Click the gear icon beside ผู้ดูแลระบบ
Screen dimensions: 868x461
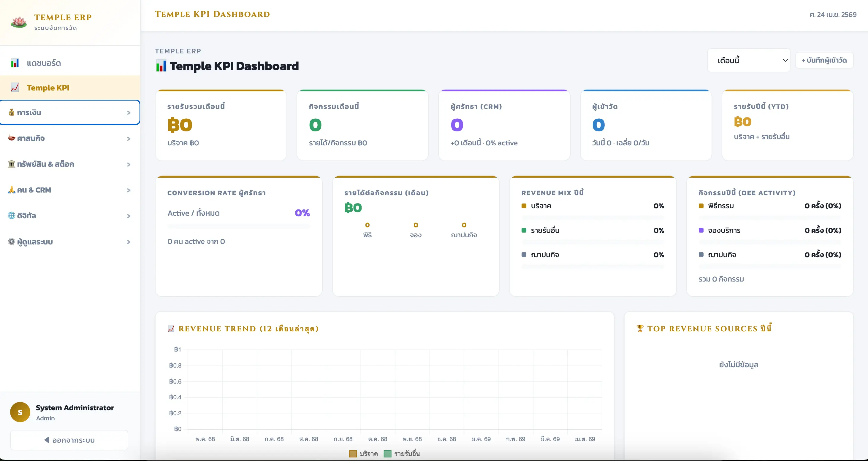pyautogui.click(x=12, y=241)
